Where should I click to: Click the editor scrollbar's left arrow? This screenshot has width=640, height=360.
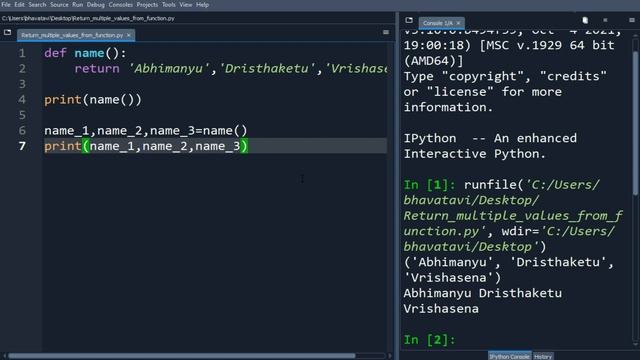click(x=4, y=356)
